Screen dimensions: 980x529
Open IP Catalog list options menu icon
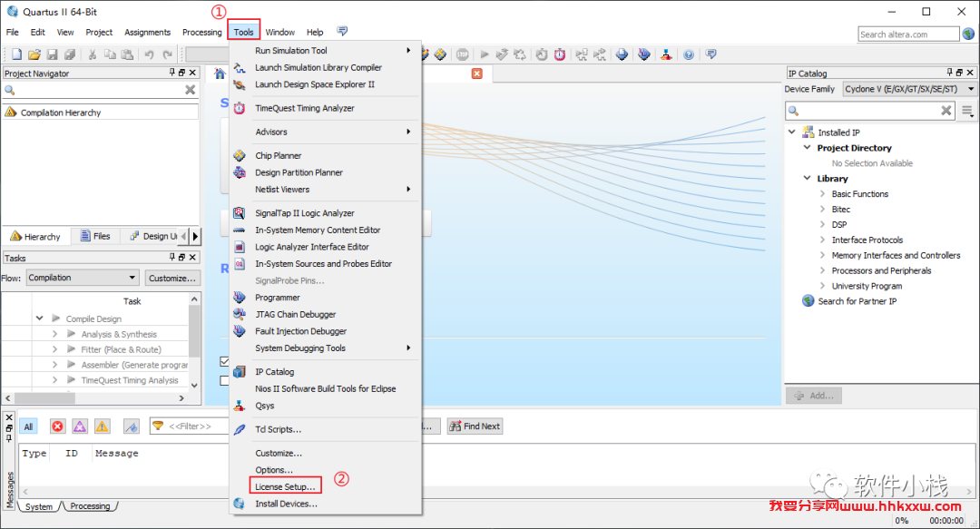point(967,111)
